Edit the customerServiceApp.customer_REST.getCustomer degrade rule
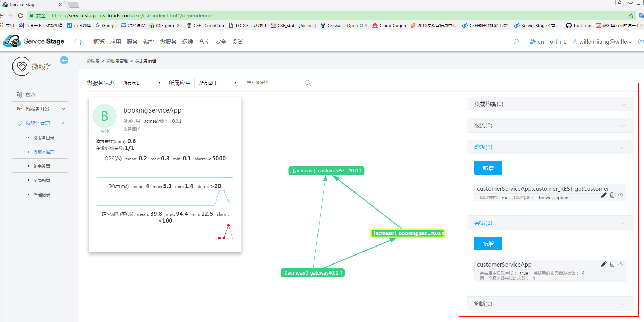The height and width of the screenshot is (322, 644). coord(603,195)
